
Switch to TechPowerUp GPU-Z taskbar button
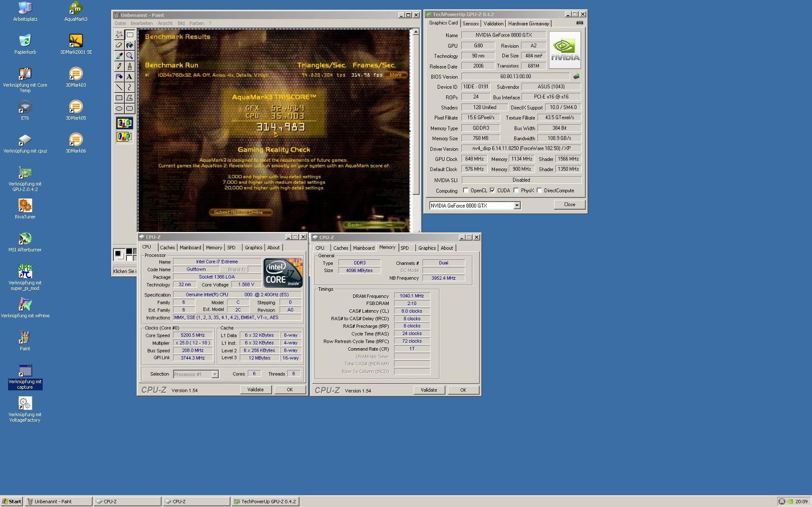click(x=265, y=501)
